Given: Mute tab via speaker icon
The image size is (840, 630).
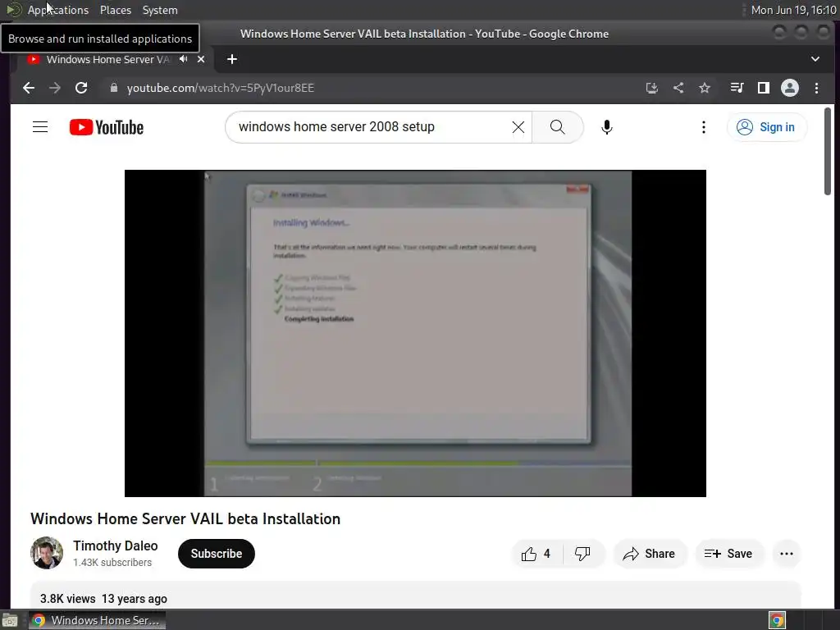Looking at the screenshot, I should pyautogui.click(x=184, y=59).
